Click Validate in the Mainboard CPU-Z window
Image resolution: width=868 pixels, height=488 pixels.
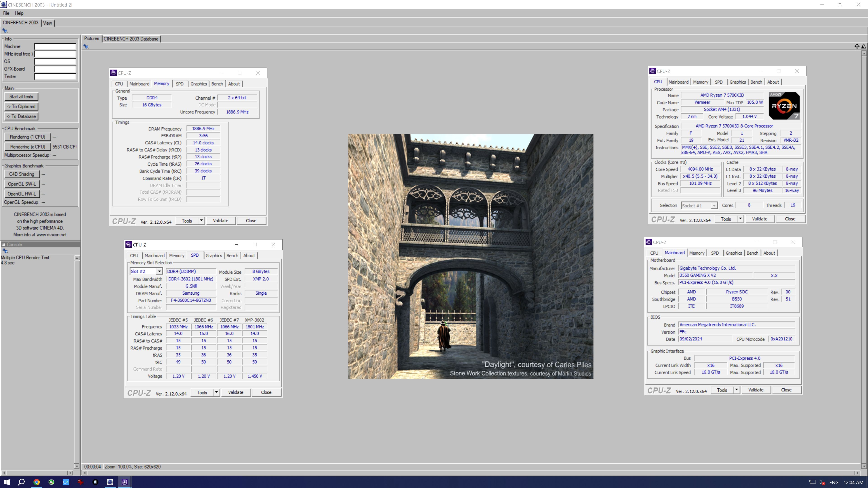756,390
